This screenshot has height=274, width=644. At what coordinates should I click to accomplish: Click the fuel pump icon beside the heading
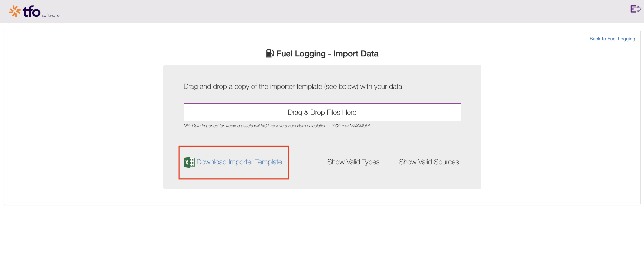coord(270,53)
